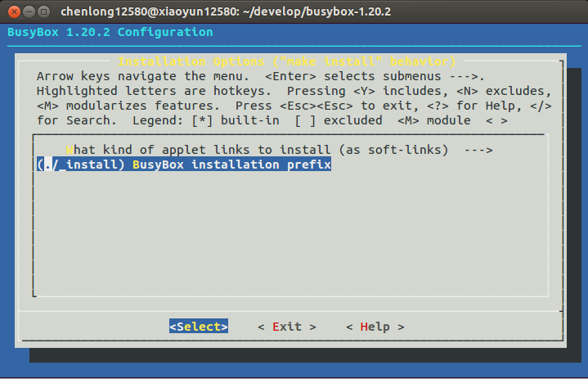
Task: Click the '<M> modularizes features' line
Action: (294, 106)
